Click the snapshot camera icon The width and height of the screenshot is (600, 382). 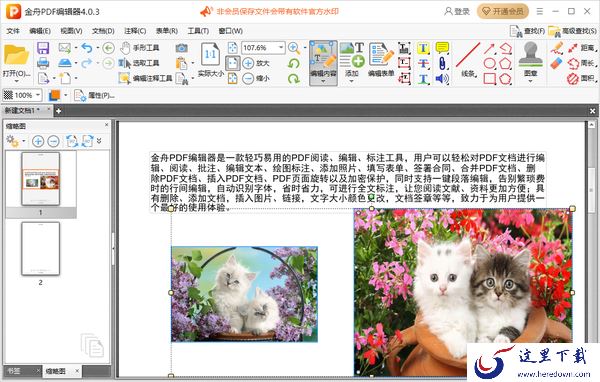pos(182,48)
